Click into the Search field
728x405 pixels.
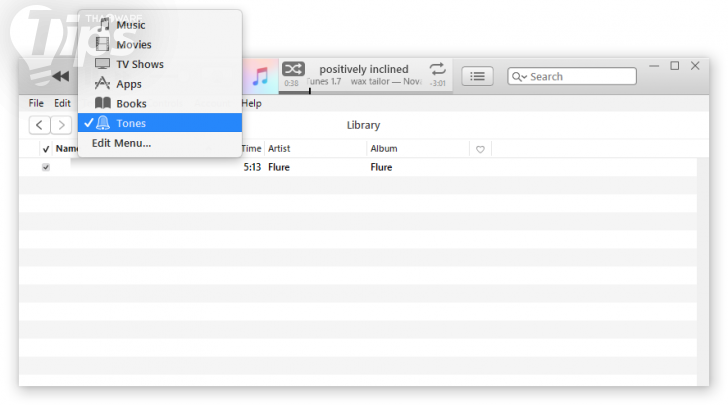click(572, 76)
